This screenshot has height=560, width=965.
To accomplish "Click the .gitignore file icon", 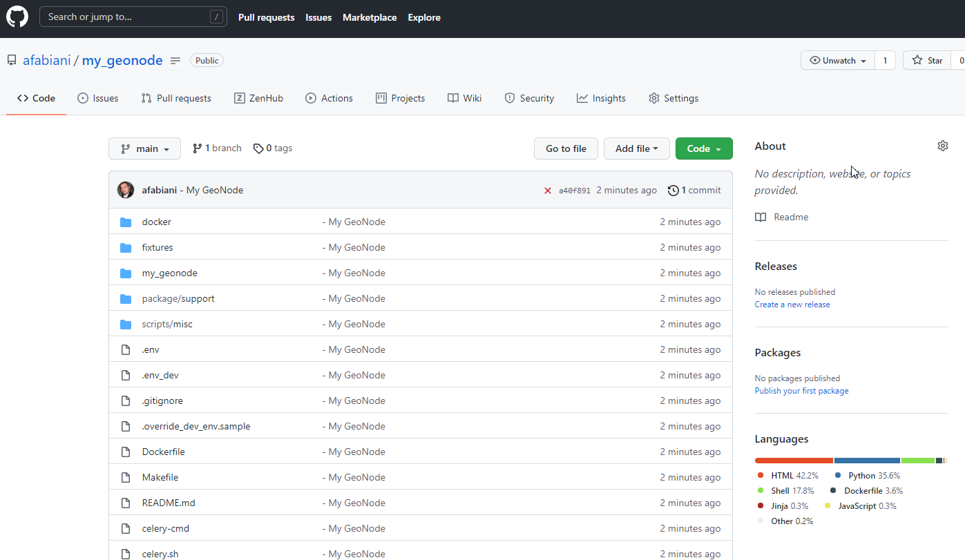I will coord(126,400).
